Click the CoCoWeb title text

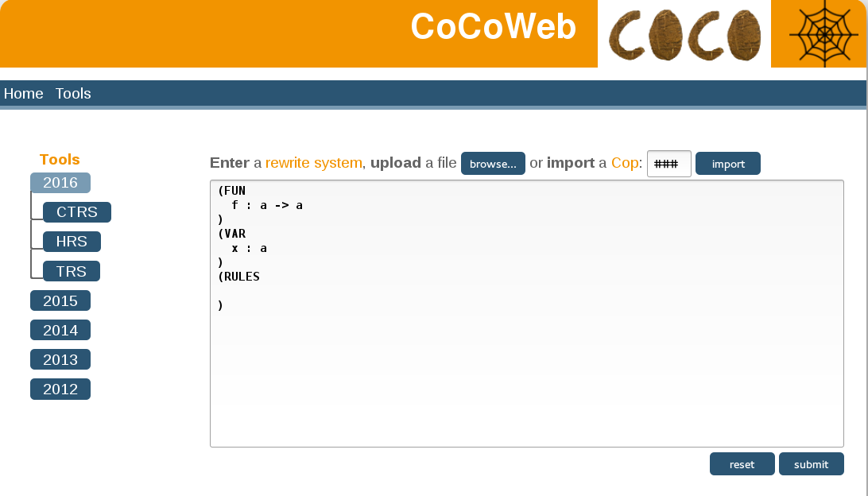coord(494,26)
